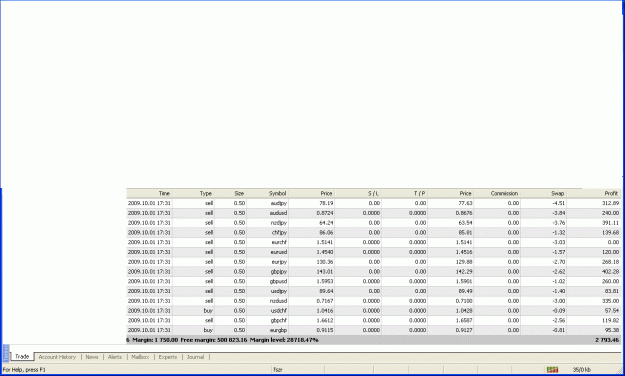This screenshot has width=625, height=376.
Task: Switch to the Trade tab
Action: (x=22, y=356)
